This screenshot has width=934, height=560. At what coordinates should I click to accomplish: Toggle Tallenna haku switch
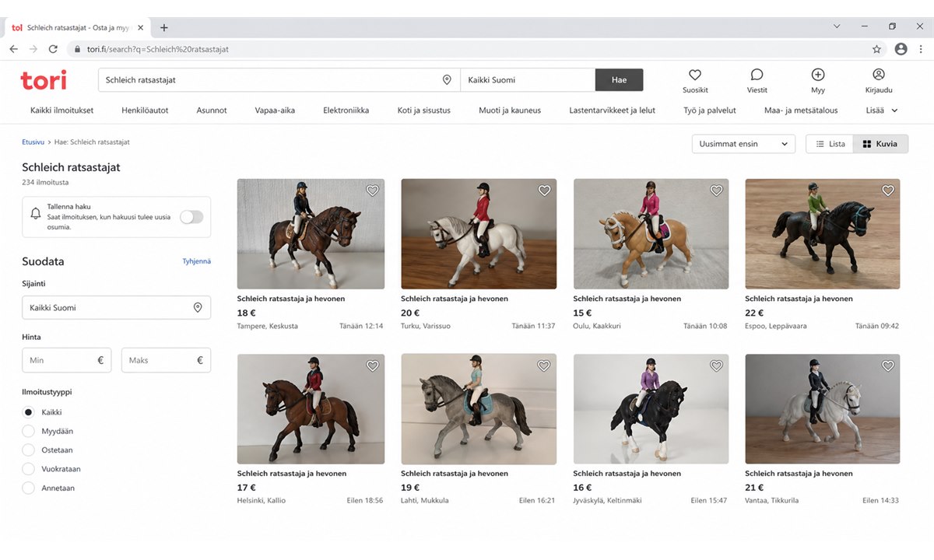(191, 217)
